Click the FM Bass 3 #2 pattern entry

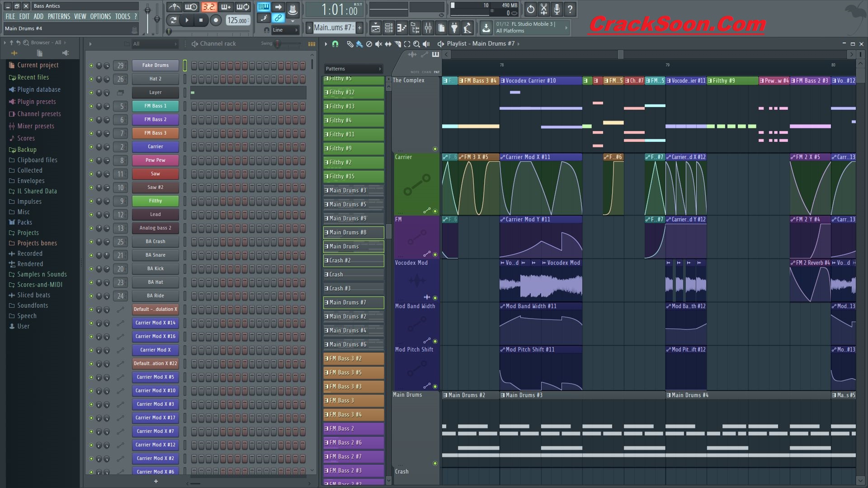352,358
